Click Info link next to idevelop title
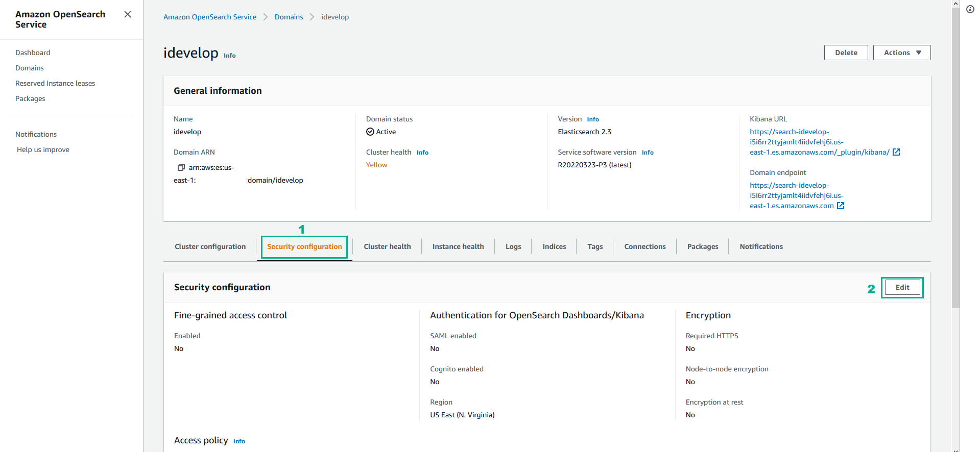Screen dimensions: 980x452 click(230, 56)
